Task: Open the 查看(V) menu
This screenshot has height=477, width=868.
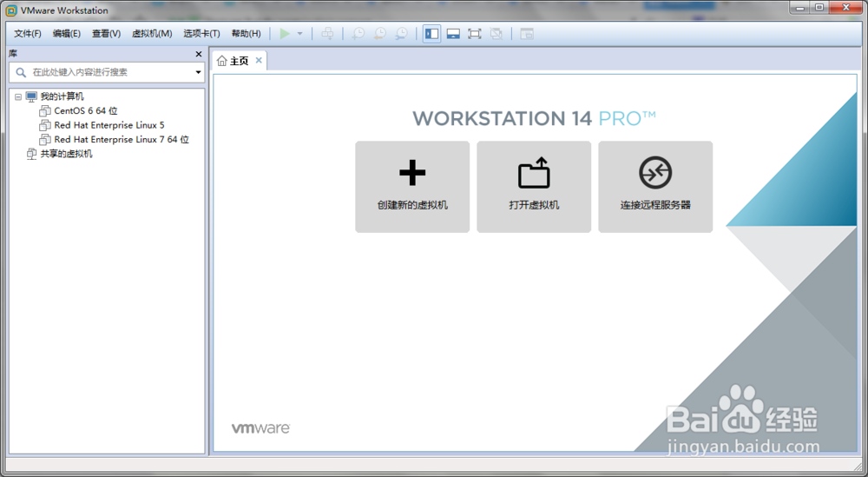Action: pos(106,34)
